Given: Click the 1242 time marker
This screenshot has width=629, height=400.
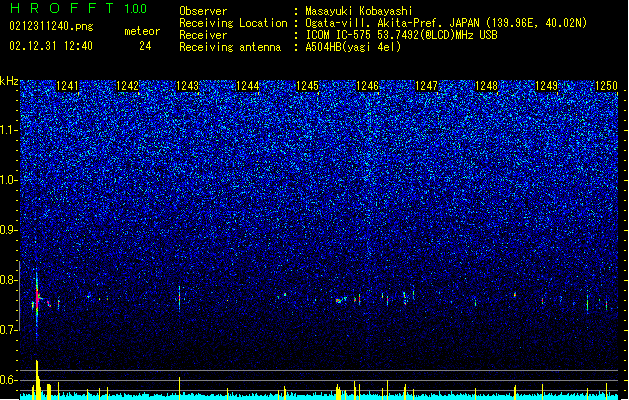Looking at the screenshot, I should click(x=127, y=86).
